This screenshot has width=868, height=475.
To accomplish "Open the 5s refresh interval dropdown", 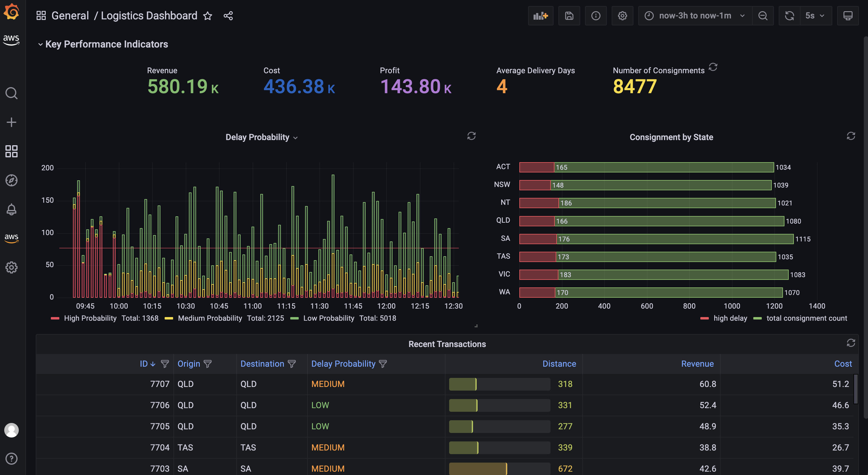I will coord(815,16).
